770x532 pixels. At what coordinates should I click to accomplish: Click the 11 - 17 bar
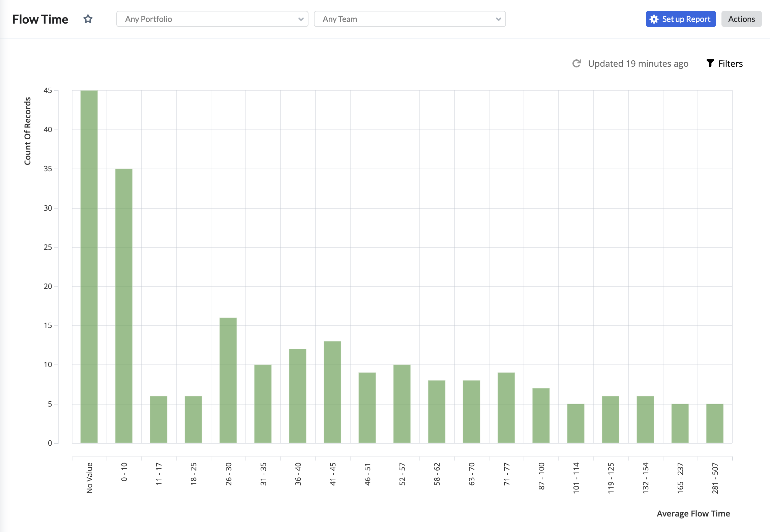tap(158, 419)
